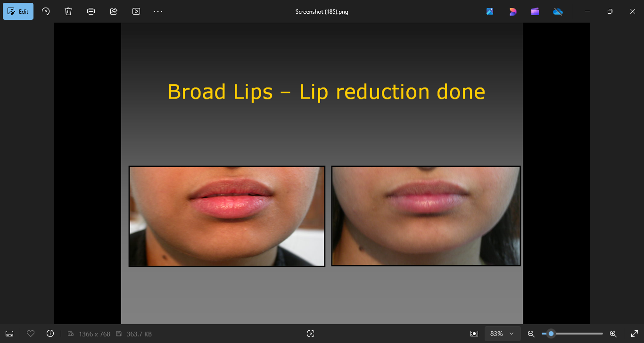This screenshot has width=644, height=343.
Task: Start the slideshow
Action: click(x=136, y=11)
